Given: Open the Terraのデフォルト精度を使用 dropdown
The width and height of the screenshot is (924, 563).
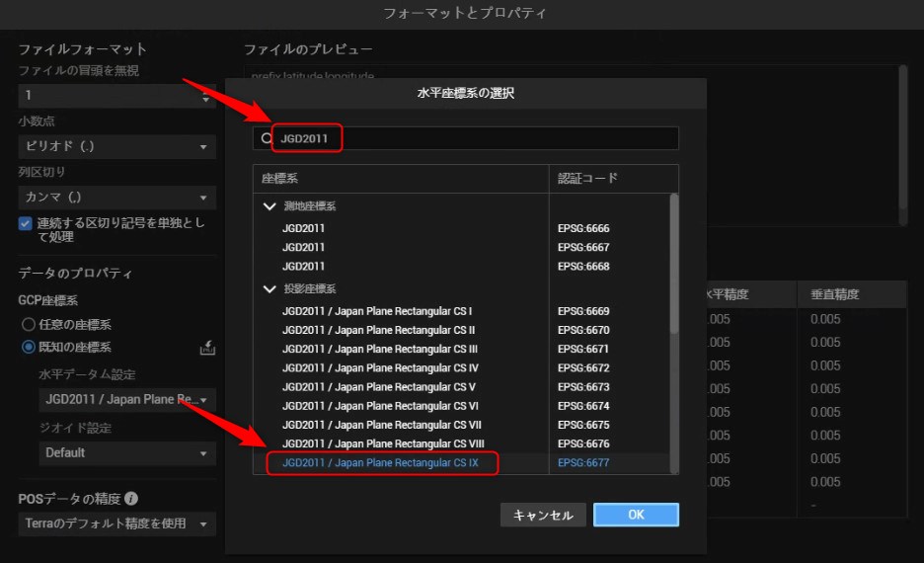Looking at the screenshot, I should pos(116,523).
